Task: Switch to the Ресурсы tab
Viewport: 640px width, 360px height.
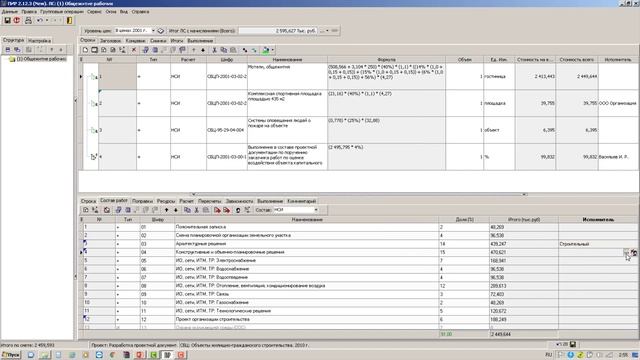Action: (166, 201)
